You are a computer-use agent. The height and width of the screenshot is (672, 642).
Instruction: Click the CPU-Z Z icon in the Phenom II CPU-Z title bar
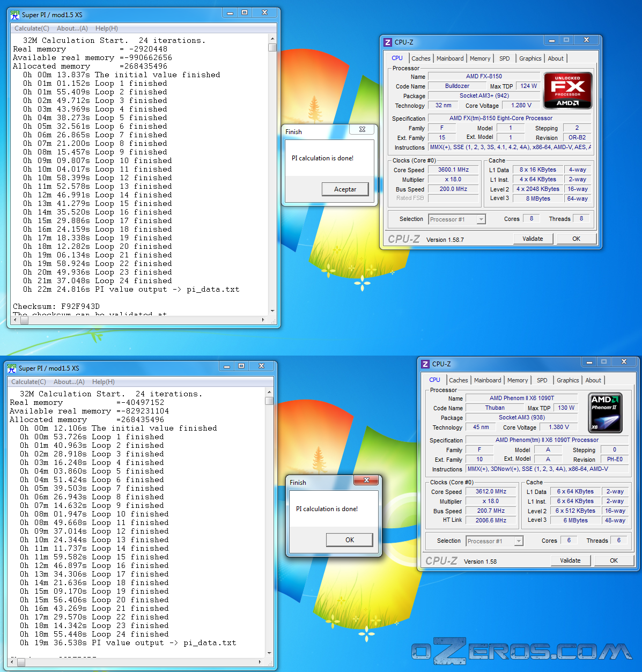[x=425, y=364]
